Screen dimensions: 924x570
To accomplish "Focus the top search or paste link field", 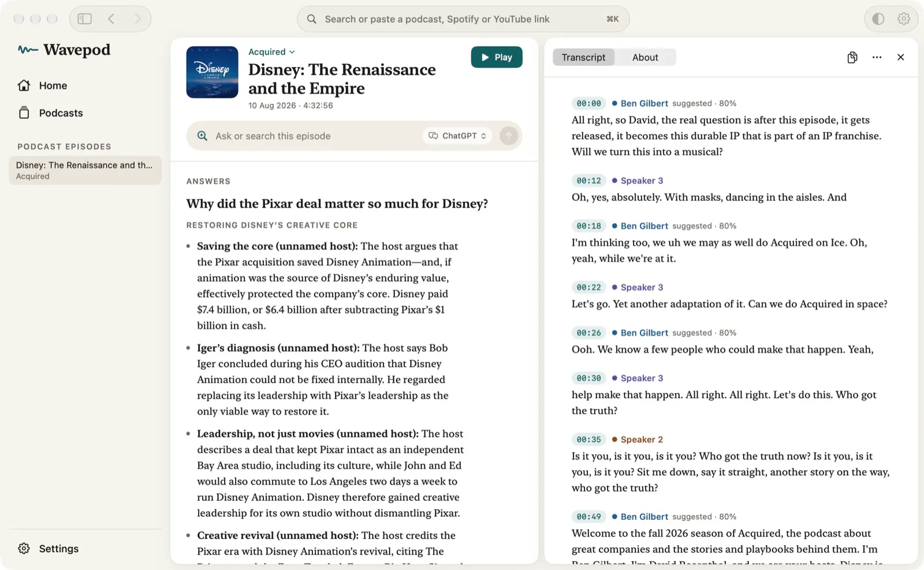I will (x=464, y=19).
